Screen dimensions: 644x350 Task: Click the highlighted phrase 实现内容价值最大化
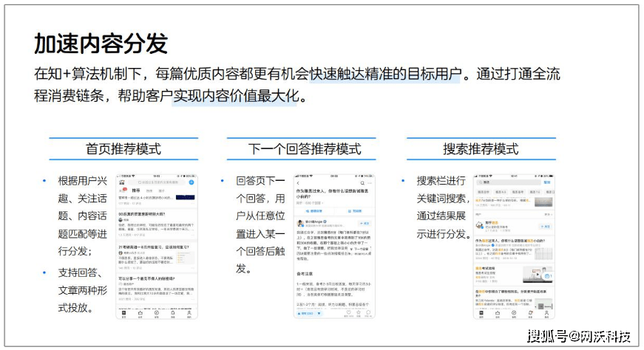pos(236,96)
